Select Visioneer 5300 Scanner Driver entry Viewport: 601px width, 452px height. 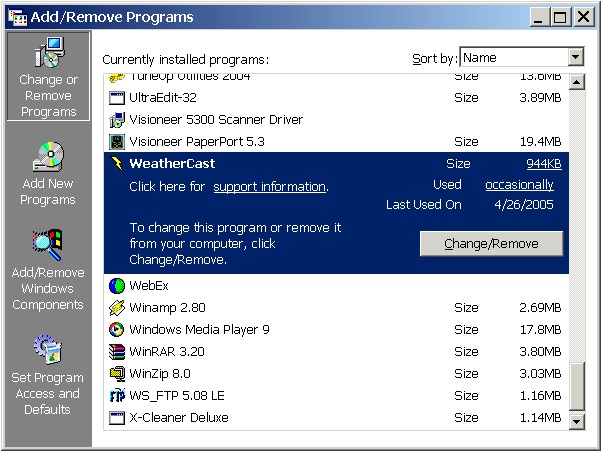click(x=336, y=120)
